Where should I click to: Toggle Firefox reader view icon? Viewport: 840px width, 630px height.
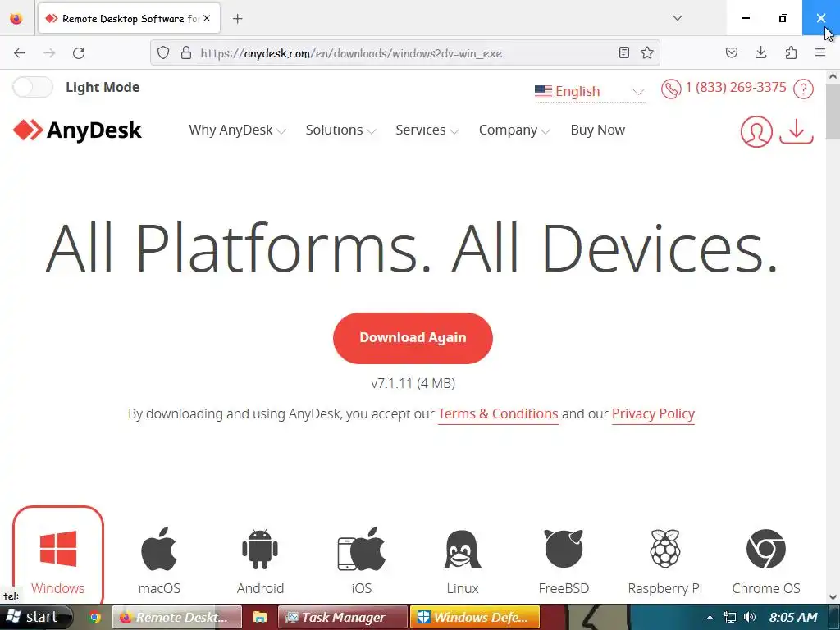[x=623, y=52]
